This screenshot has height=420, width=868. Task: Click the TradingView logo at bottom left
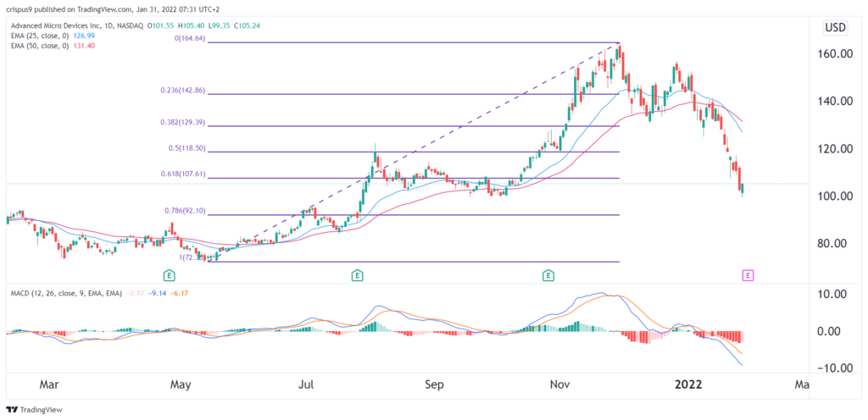point(34,410)
